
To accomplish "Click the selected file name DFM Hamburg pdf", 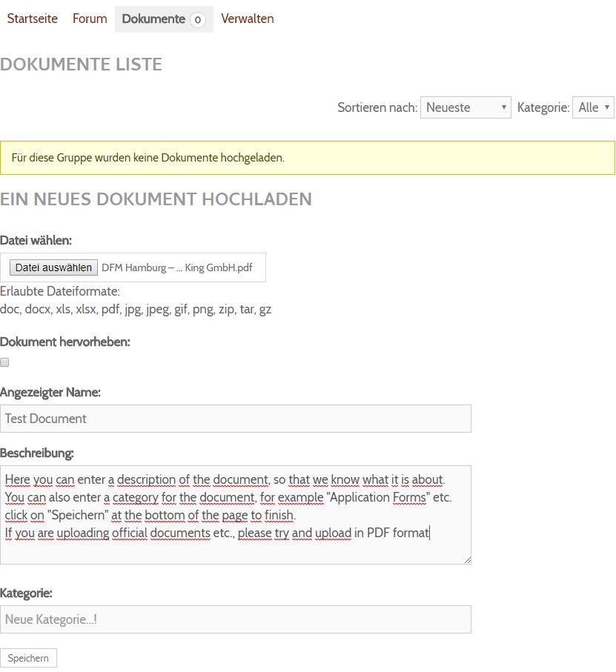I will pos(176,267).
